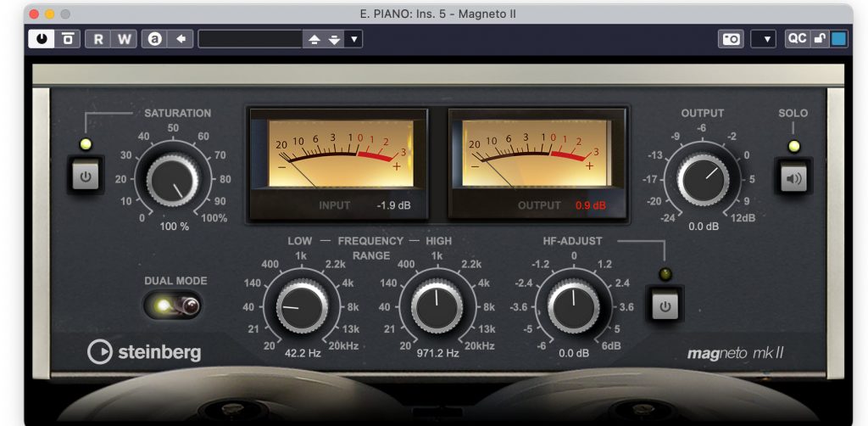Image resolution: width=868 pixels, height=426 pixels.
Task: Click the Output knob
Action: pos(703,180)
